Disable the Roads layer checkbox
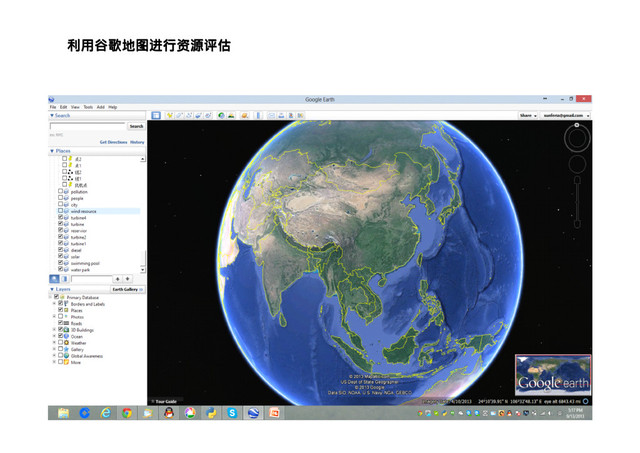 coord(60,323)
